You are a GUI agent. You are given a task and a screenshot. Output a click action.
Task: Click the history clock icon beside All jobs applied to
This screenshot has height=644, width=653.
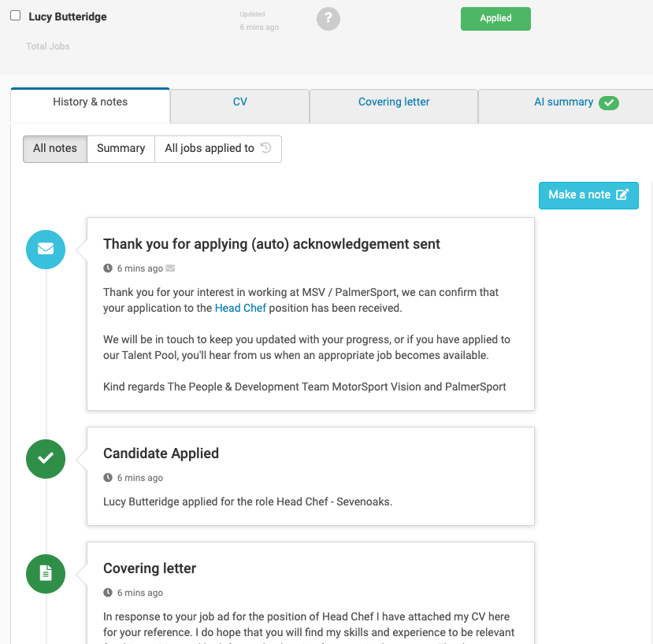265,148
